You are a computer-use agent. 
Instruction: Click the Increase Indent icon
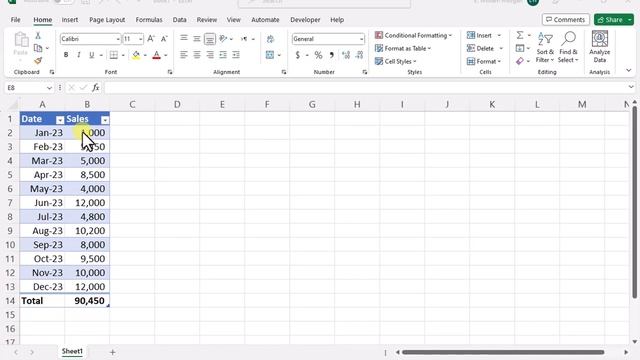pos(236,55)
